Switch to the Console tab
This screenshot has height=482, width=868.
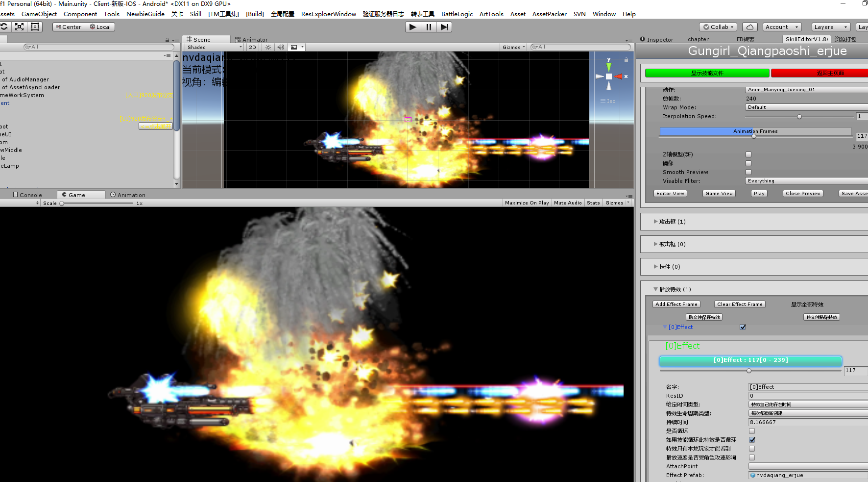click(x=27, y=195)
